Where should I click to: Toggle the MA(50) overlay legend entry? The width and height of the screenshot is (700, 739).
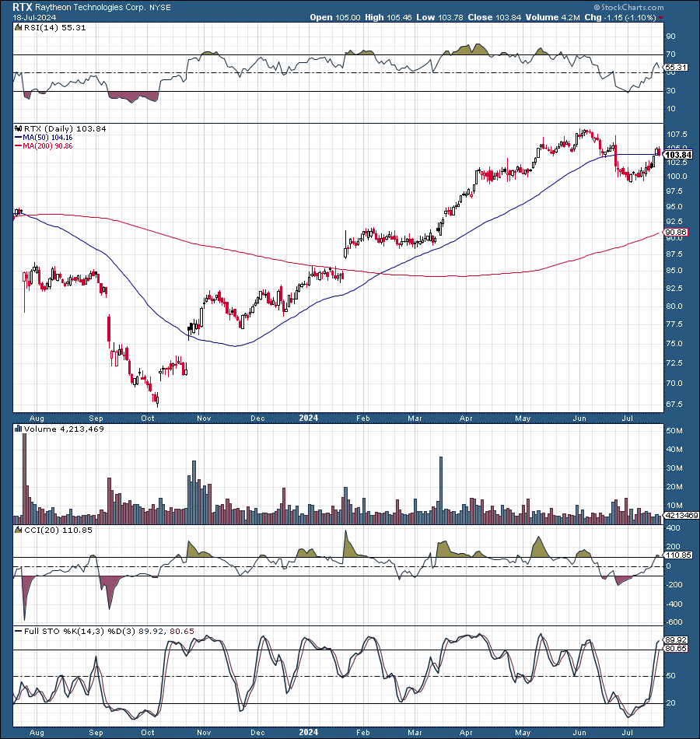pyautogui.click(x=43, y=140)
